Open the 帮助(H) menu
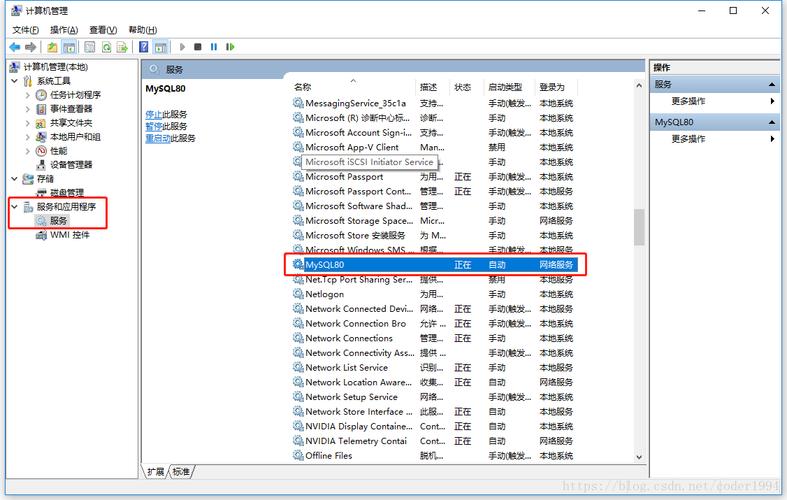 pos(143,30)
